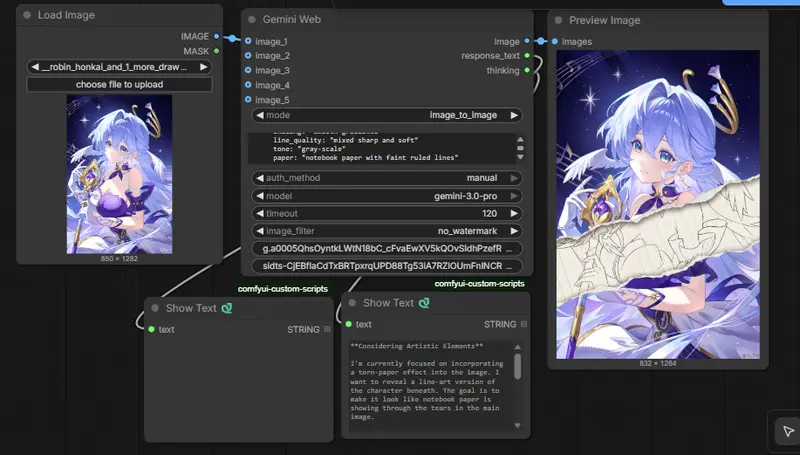800x455 pixels.
Task: Click STRING grid icon on left Show Text node
Action: (x=328, y=329)
